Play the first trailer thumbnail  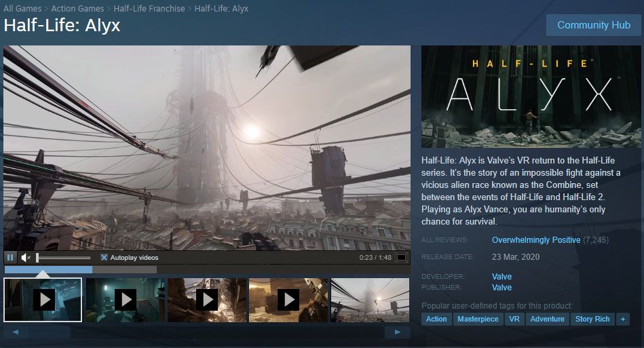tap(43, 300)
